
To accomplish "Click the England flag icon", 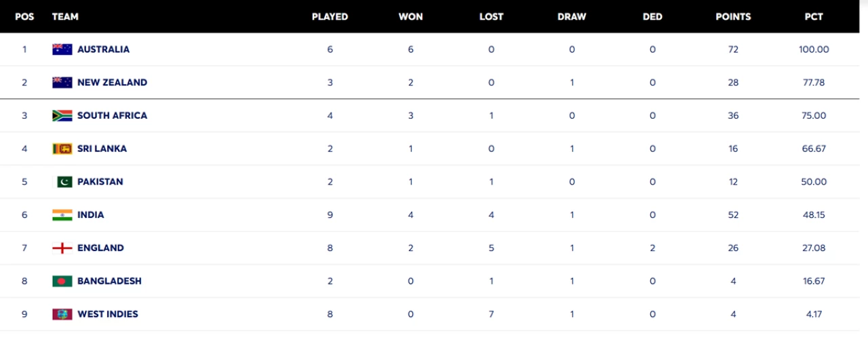I will point(62,248).
